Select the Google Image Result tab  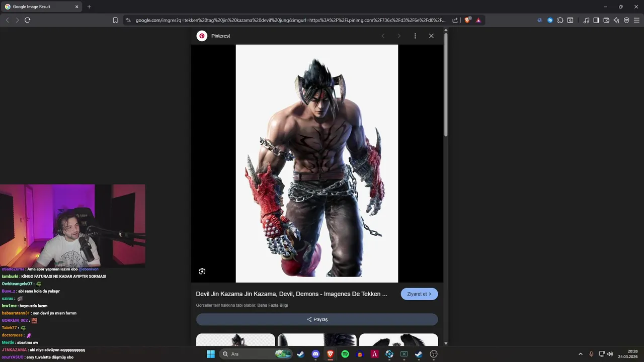coord(41,7)
